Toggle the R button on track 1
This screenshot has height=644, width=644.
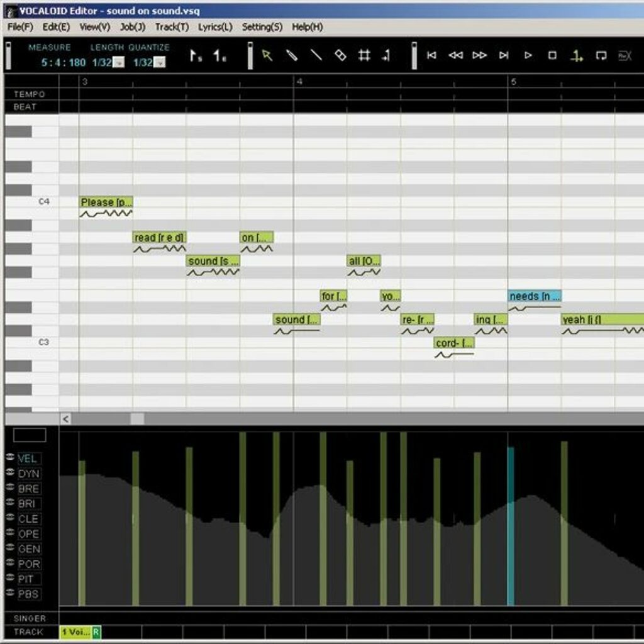click(x=96, y=631)
